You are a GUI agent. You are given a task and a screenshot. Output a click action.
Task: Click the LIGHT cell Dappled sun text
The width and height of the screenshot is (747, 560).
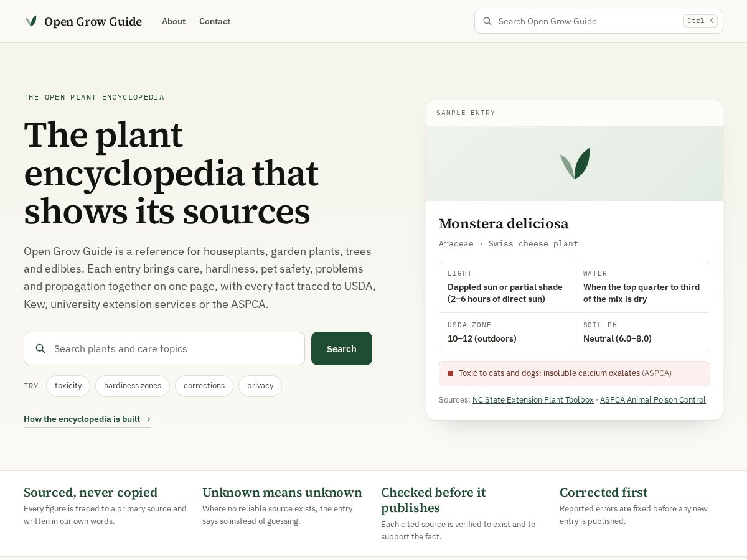[x=505, y=293]
